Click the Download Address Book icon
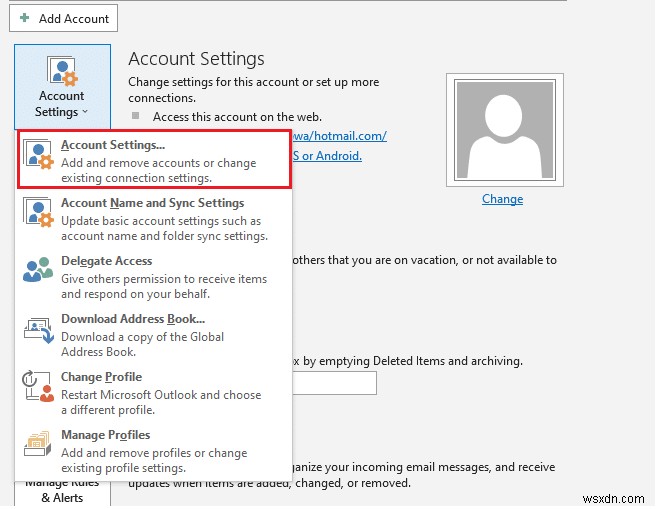 click(x=38, y=330)
